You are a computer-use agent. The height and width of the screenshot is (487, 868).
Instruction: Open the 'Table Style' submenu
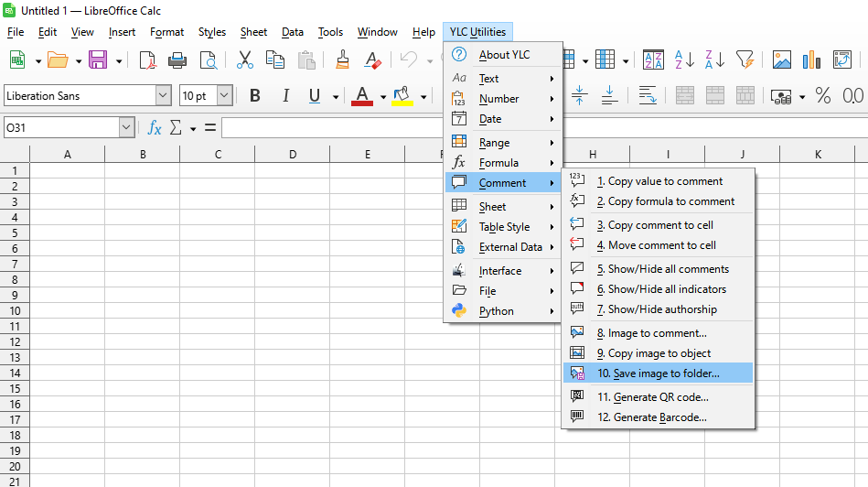tap(504, 227)
